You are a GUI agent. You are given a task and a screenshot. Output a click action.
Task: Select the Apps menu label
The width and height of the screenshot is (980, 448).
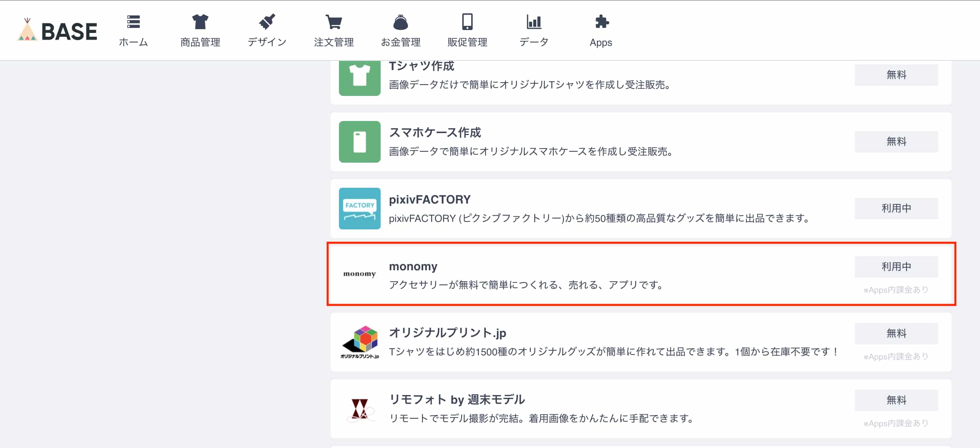point(601,43)
